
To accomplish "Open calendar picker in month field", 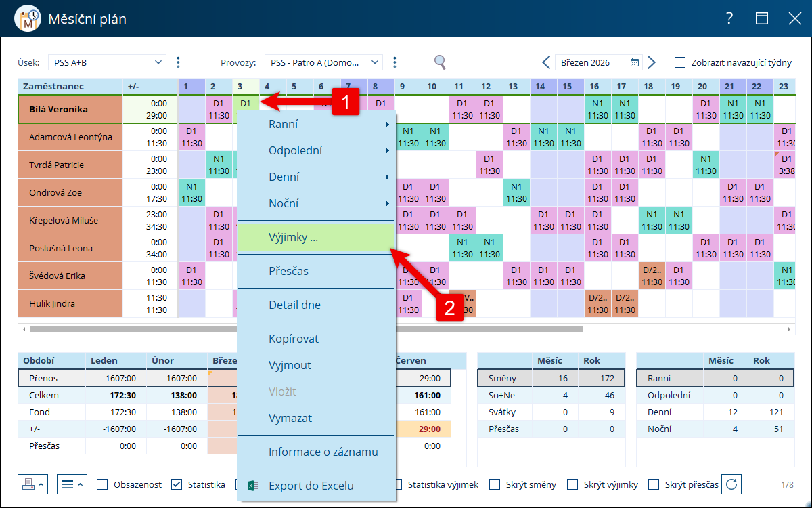I will 635,62.
